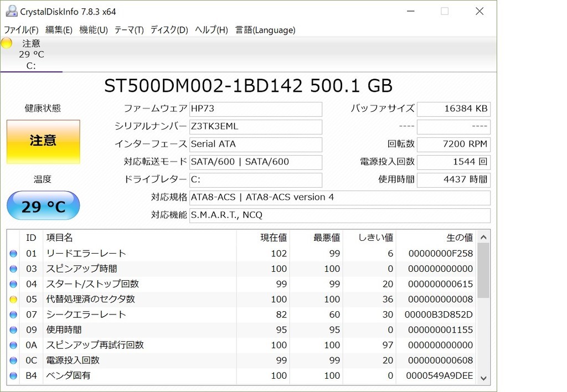Click raw value 0000549A9DEE
The height and width of the screenshot is (392, 567).
439,375
